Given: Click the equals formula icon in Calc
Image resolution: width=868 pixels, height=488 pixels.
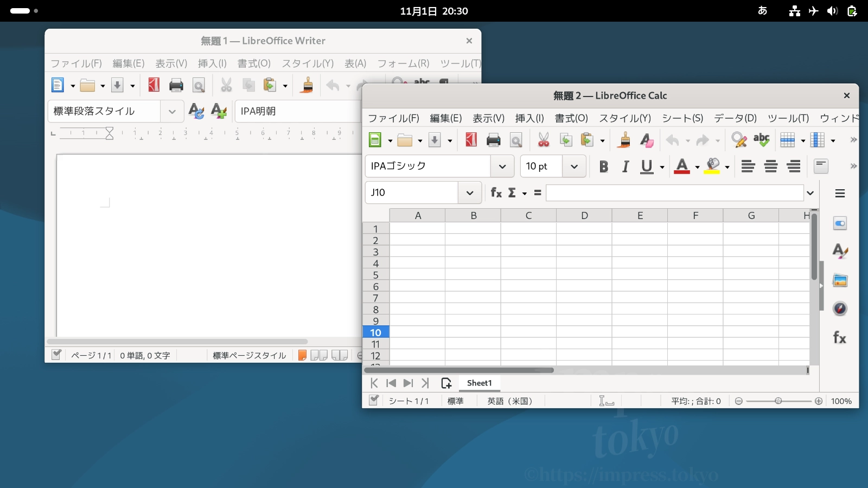Looking at the screenshot, I should pyautogui.click(x=538, y=192).
